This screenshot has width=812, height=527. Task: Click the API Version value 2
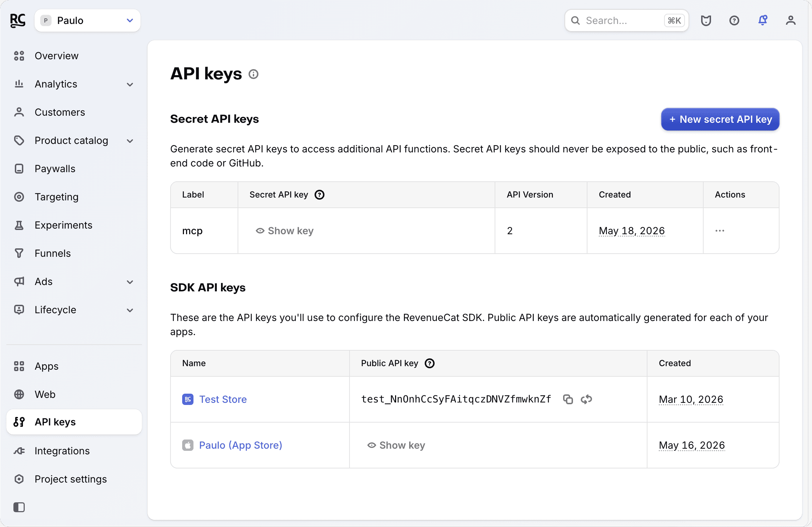[x=510, y=231]
